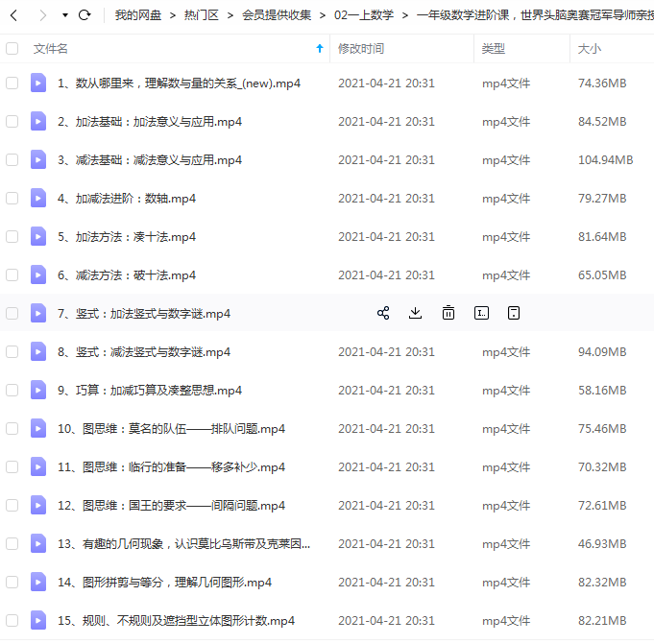Screen dimensions: 654x644
Task: Open the navigation history dropdown arrow
Action: [65, 15]
